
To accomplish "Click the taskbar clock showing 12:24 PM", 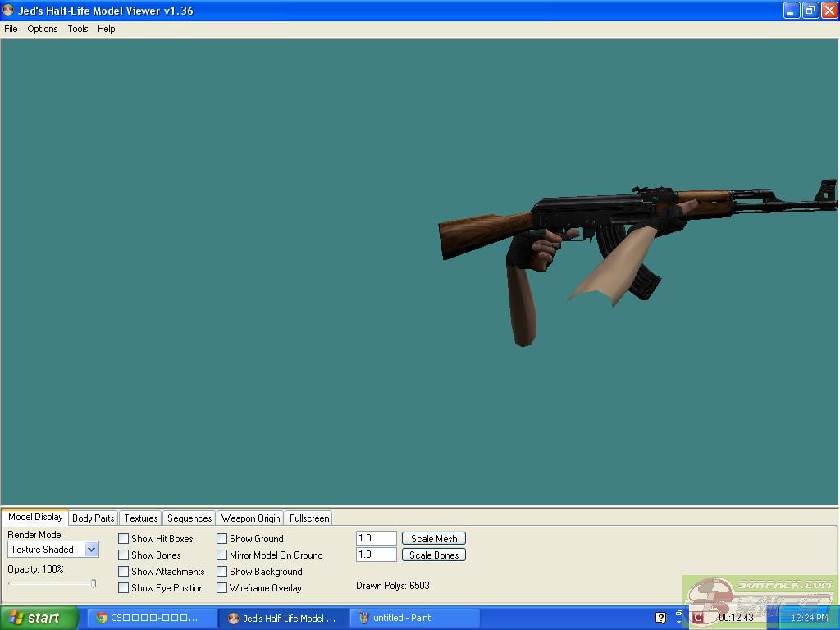I will tap(810, 618).
